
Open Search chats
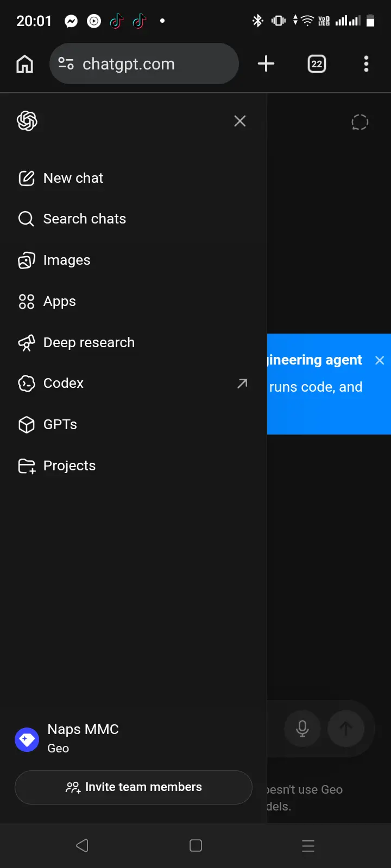click(x=134, y=219)
